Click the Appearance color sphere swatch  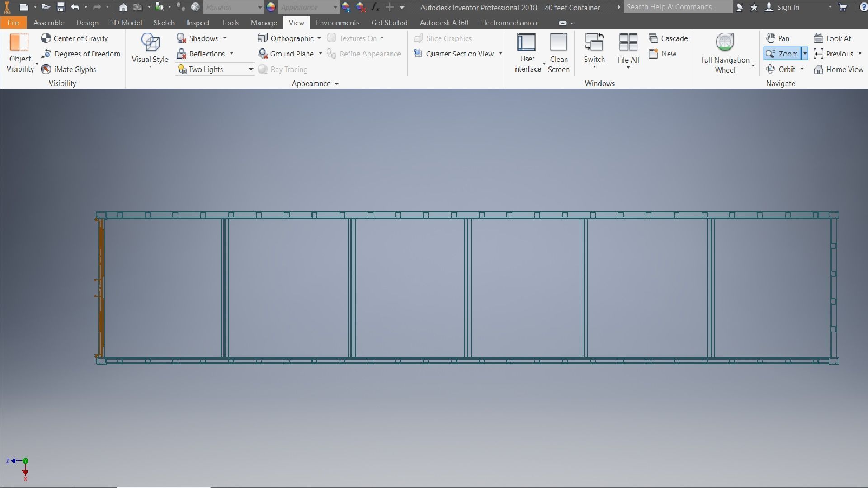click(x=271, y=7)
